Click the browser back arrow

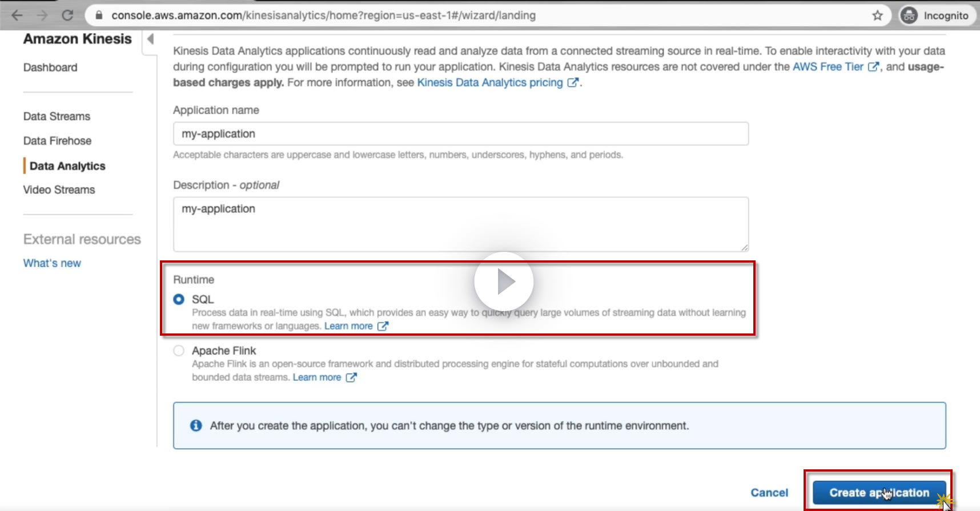(x=17, y=15)
